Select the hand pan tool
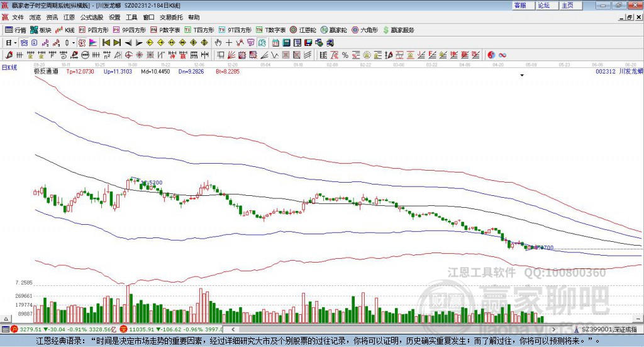Screen dimensions: 644x347 click(218, 43)
